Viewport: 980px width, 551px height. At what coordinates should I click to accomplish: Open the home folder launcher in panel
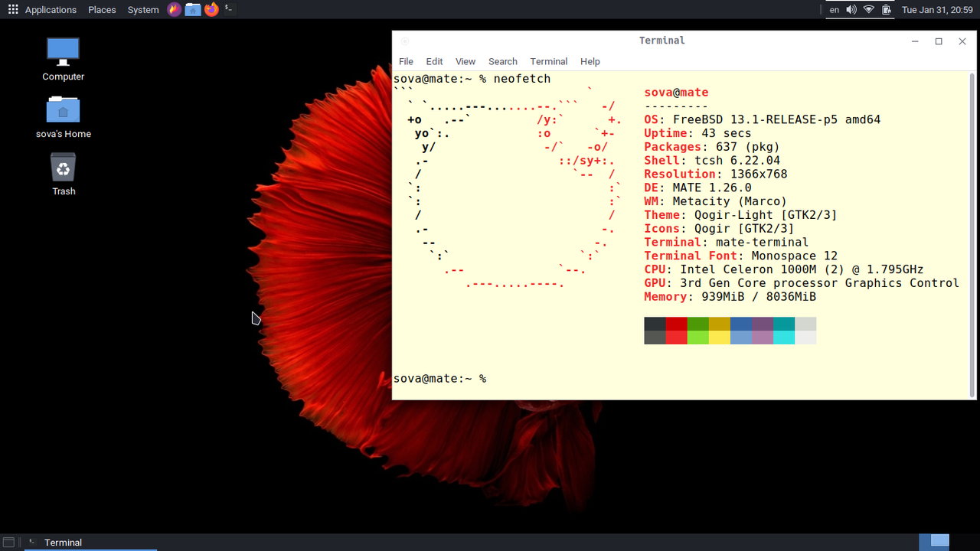coord(193,10)
